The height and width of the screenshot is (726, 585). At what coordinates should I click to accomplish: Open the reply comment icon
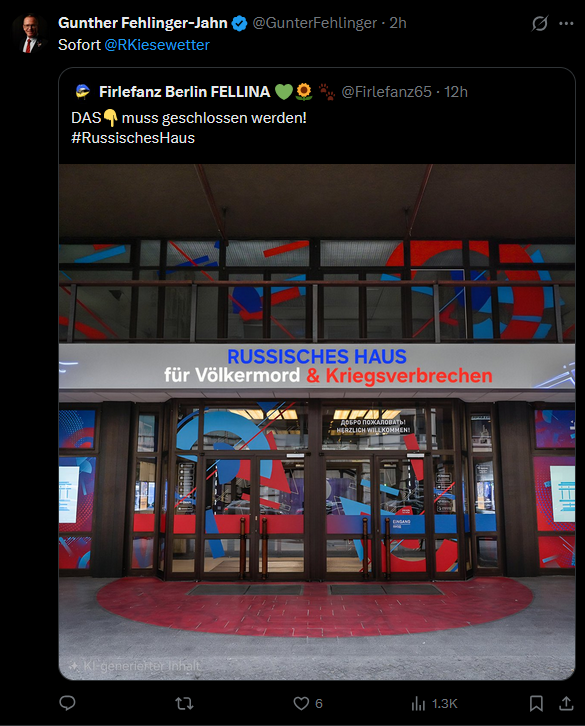click(68, 703)
